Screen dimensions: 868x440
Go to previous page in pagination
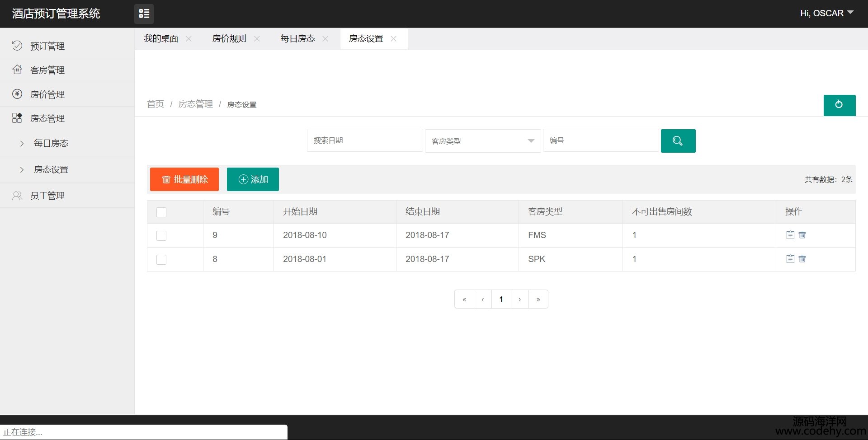483,299
